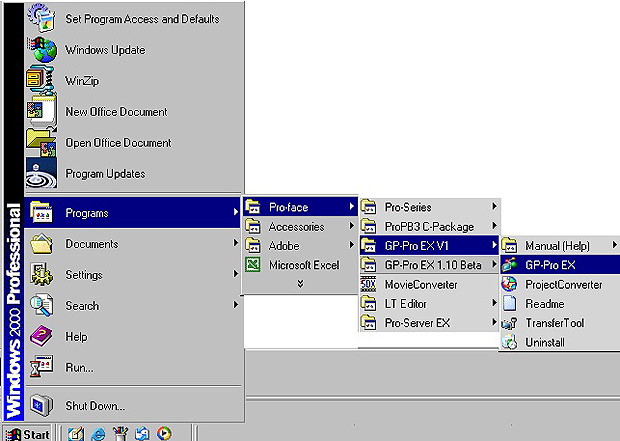Image resolution: width=620 pixels, height=441 pixels.
Task: Click the first quick launch icon beside Start
Action: pos(76,434)
